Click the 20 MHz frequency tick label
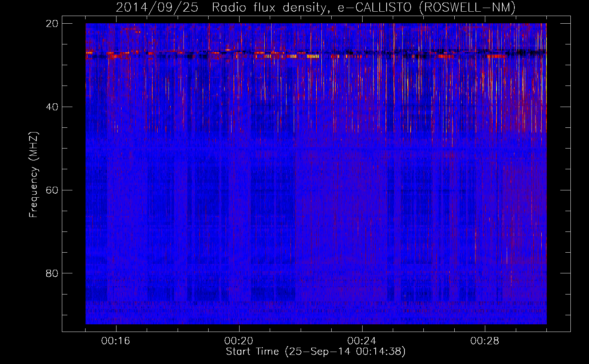Screen dimensions: 589x364 click(x=52, y=24)
